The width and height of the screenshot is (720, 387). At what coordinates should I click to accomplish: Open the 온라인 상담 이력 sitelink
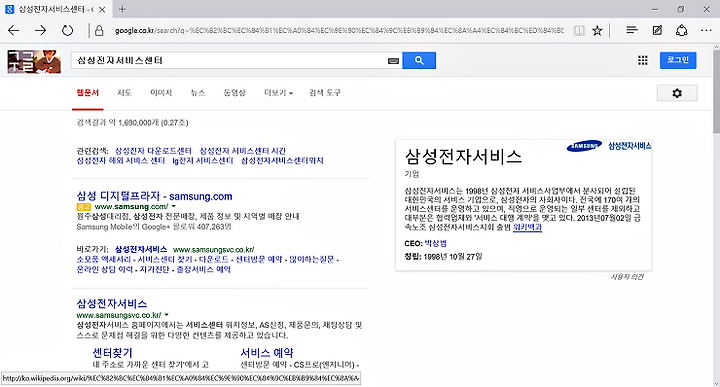pos(105,269)
